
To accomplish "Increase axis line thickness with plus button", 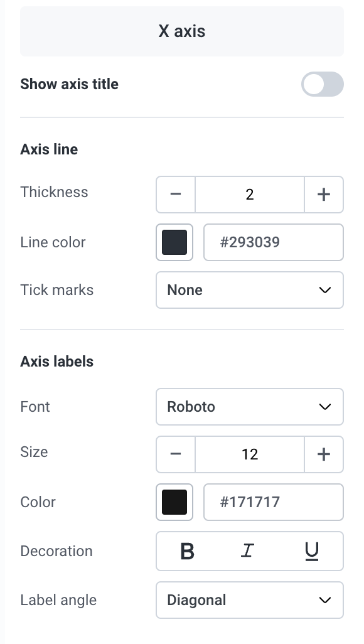I will pos(324,195).
